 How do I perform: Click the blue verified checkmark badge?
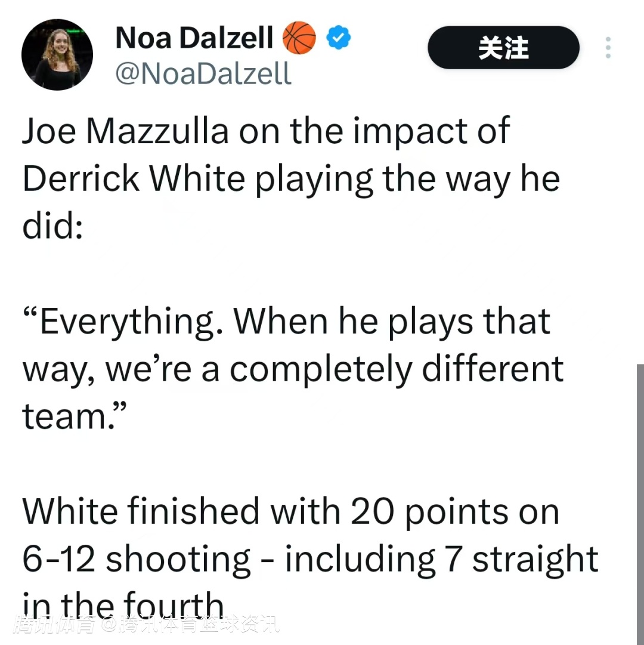[338, 38]
